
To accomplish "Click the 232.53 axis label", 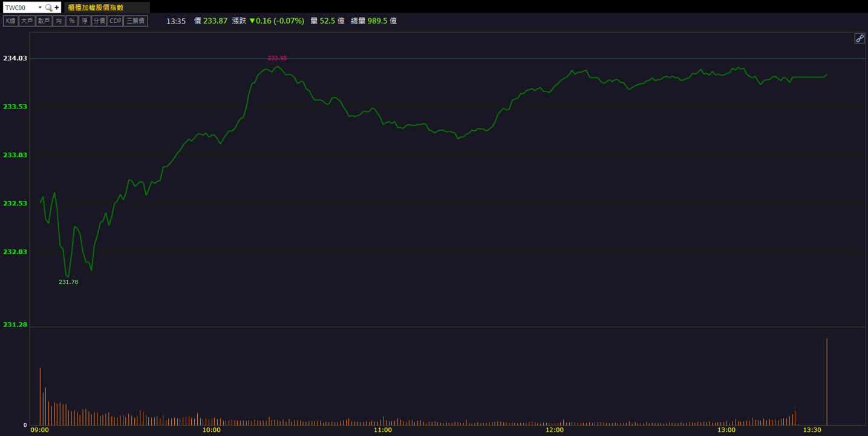I will point(15,203).
